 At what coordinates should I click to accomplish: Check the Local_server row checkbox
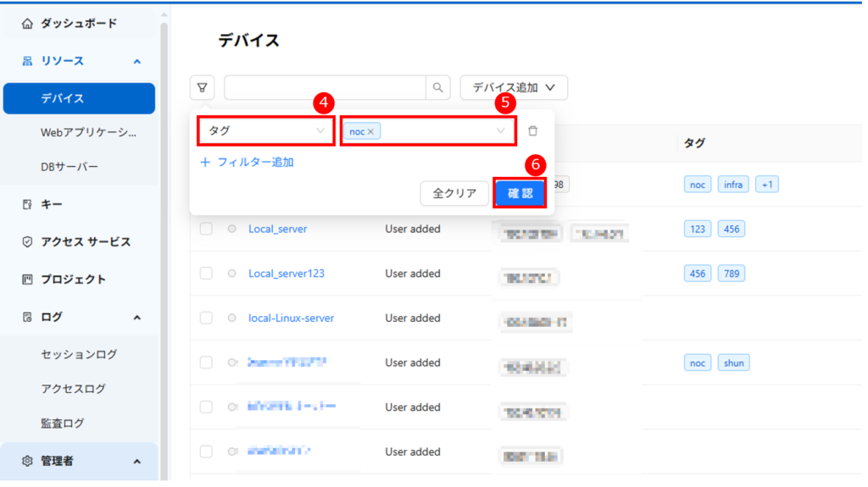pyautogui.click(x=206, y=229)
